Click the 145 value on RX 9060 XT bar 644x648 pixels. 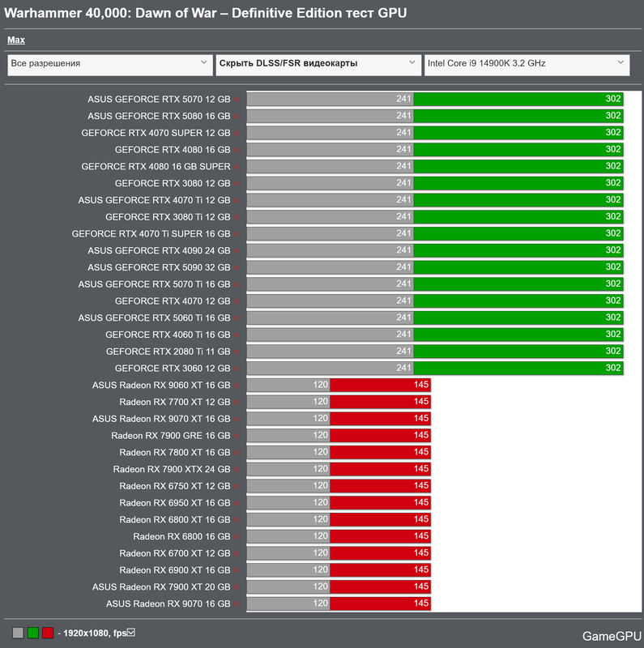(x=420, y=385)
